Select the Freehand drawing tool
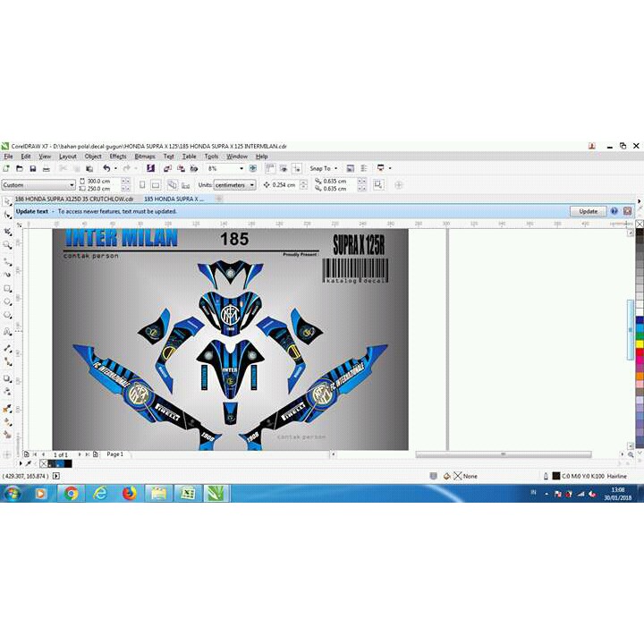644x644 pixels. point(7,261)
